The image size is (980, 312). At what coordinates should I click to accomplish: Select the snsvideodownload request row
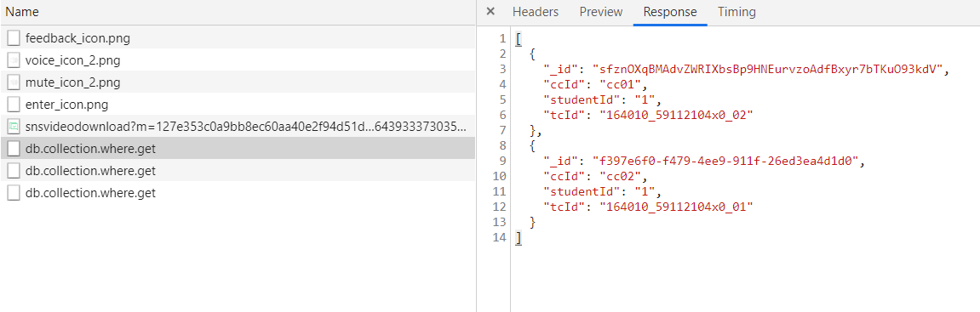pos(238,127)
